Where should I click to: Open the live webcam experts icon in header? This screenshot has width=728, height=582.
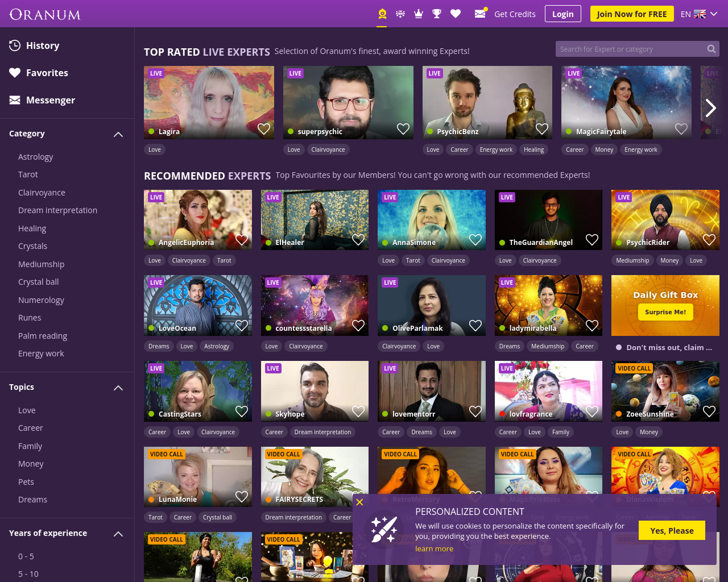382,14
